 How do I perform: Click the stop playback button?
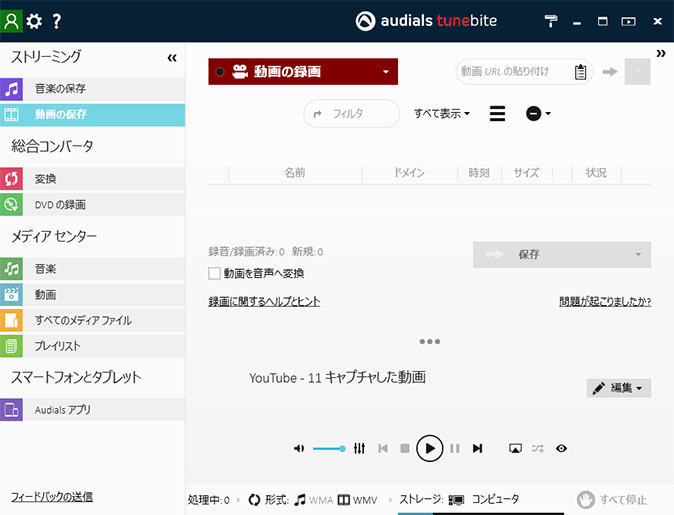click(x=404, y=448)
